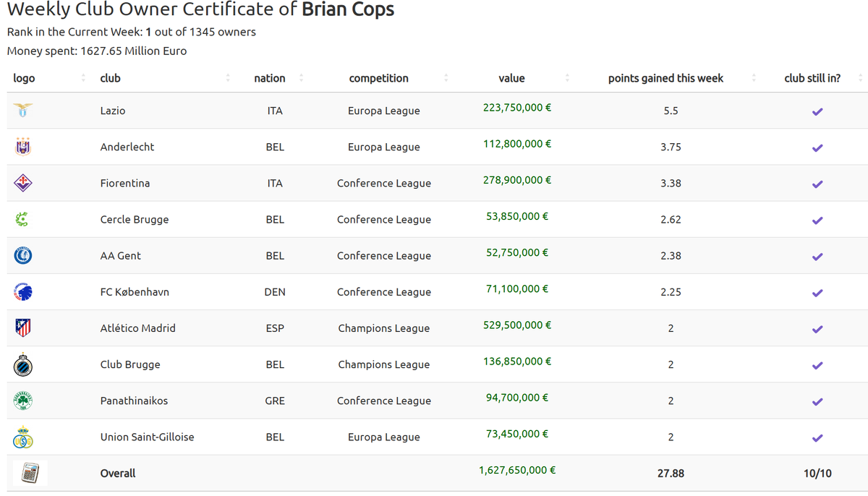Click the value 529,500,000 € for Atlético Madrid

pos(517,325)
